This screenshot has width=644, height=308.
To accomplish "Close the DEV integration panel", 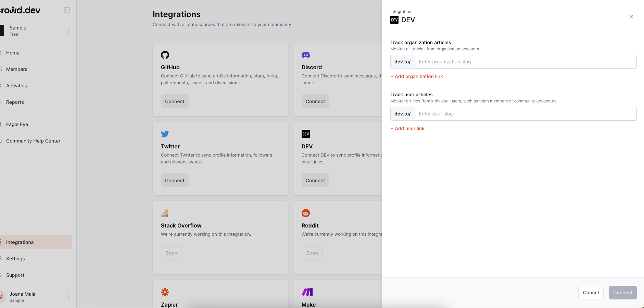I will coord(631,17).
